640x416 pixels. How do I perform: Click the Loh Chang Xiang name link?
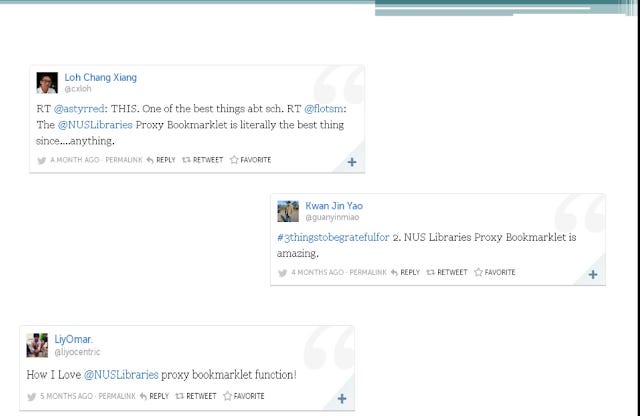click(100, 78)
